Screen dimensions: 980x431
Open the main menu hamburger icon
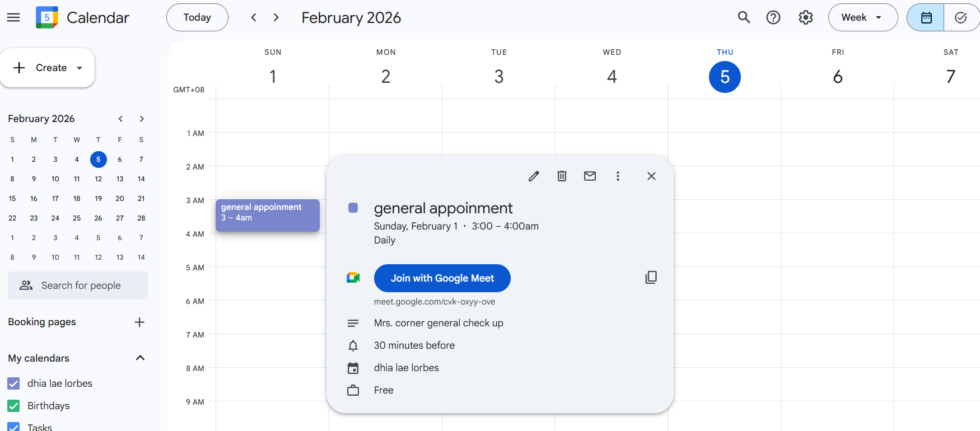click(x=13, y=17)
